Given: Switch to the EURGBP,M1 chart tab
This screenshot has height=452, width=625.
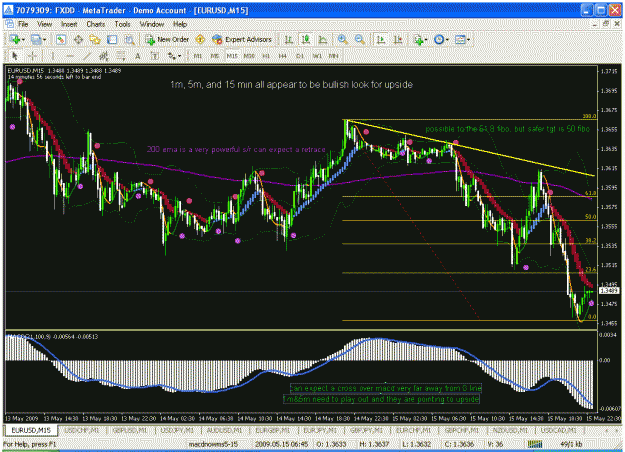Looking at the screenshot, I should (273, 430).
